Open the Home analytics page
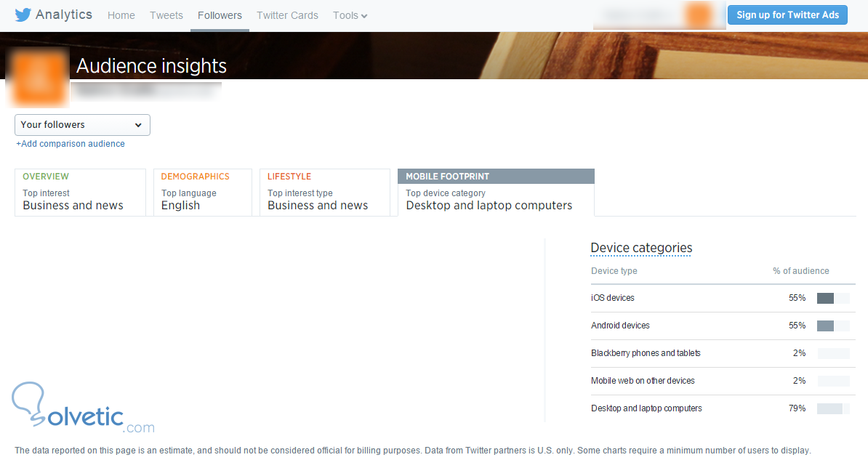 pyautogui.click(x=121, y=15)
